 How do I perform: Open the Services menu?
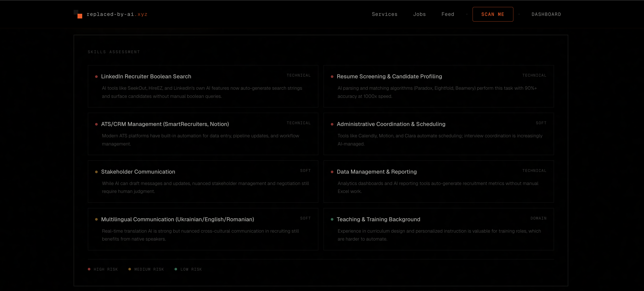[384, 14]
